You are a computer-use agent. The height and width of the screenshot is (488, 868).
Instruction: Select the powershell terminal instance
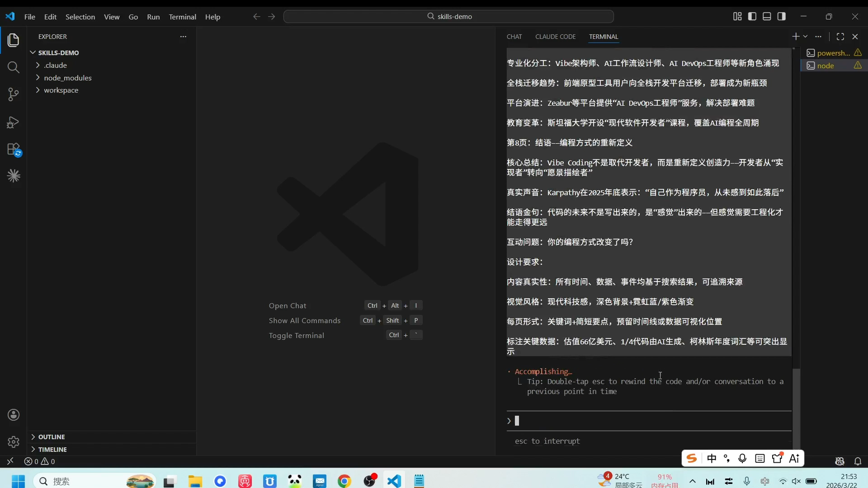pyautogui.click(x=833, y=53)
